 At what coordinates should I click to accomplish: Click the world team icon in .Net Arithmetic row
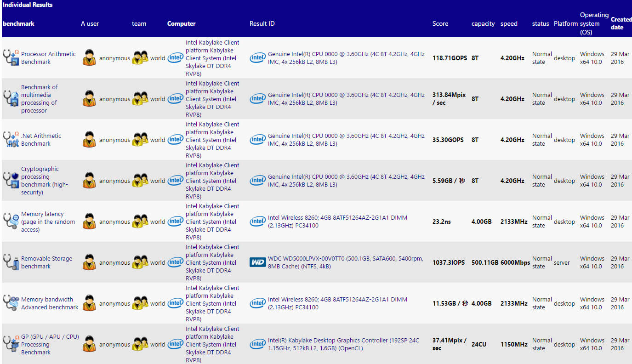(x=140, y=140)
